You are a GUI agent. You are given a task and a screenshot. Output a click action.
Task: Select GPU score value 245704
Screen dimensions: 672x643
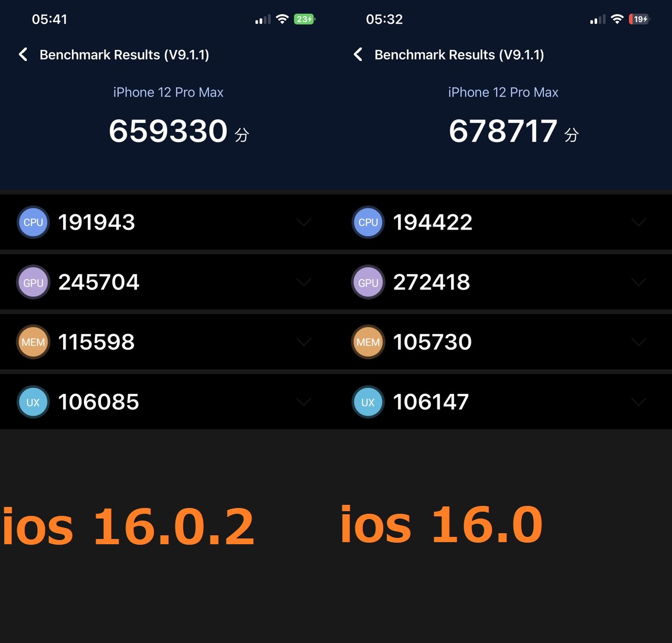[x=99, y=282]
